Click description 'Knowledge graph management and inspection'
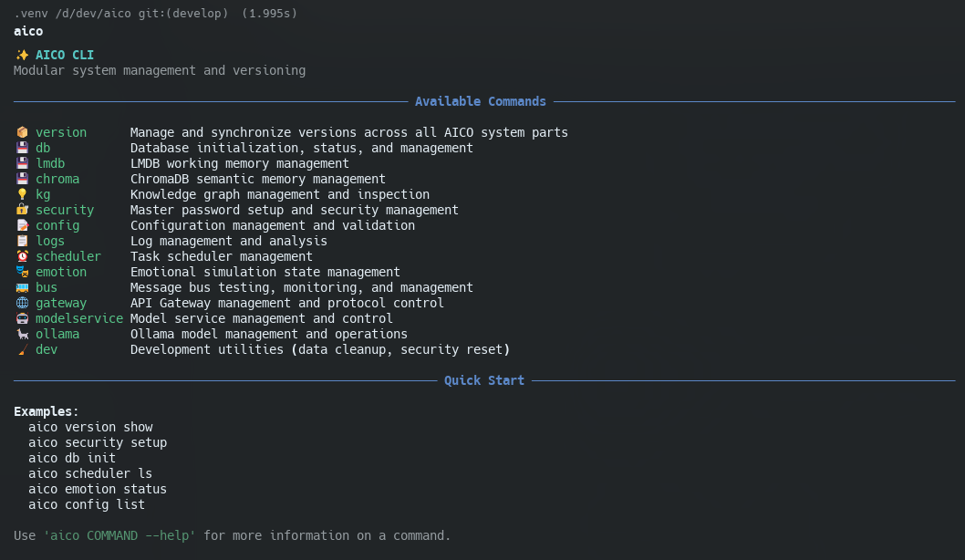 tap(280, 194)
